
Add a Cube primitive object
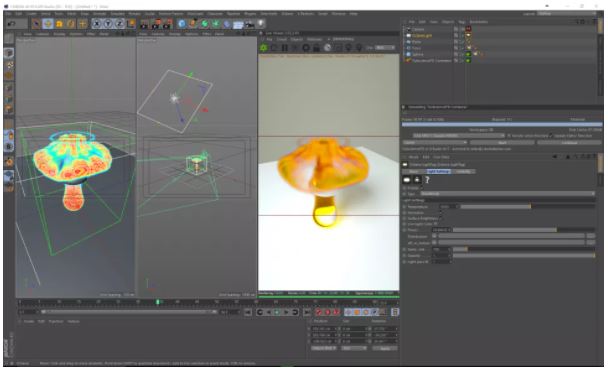(181, 24)
